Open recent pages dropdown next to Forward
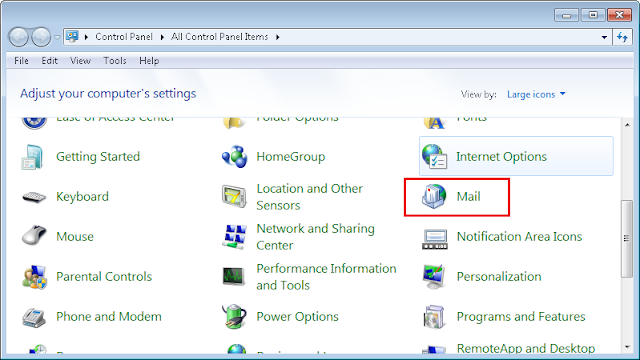Viewport: 640px width, 360px height. click(x=57, y=37)
